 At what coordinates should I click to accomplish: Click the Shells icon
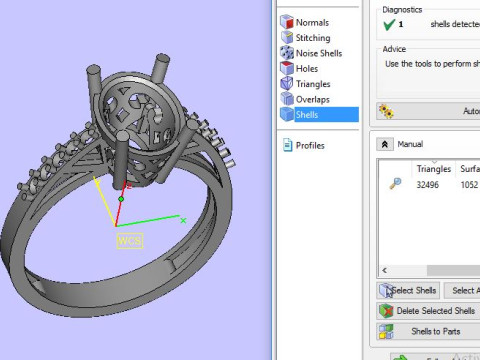coord(287,114)
